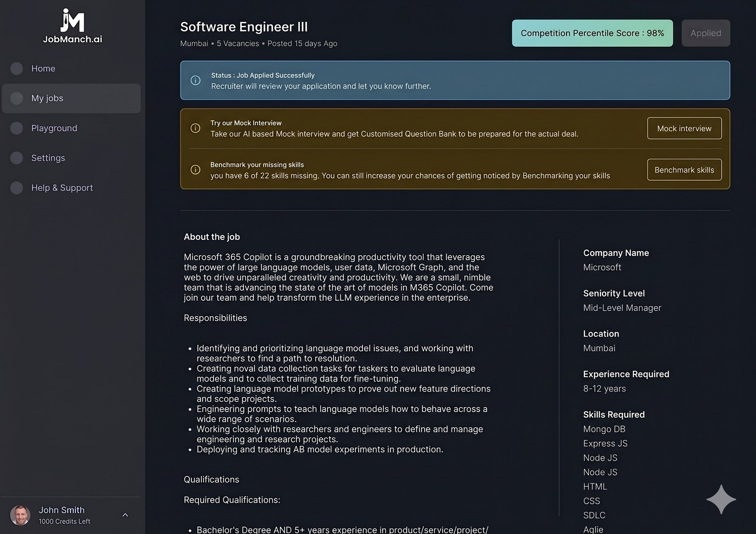756x534 pixels.
Task: Click the Home circle icon in sidebar
Action: point(17,68)
